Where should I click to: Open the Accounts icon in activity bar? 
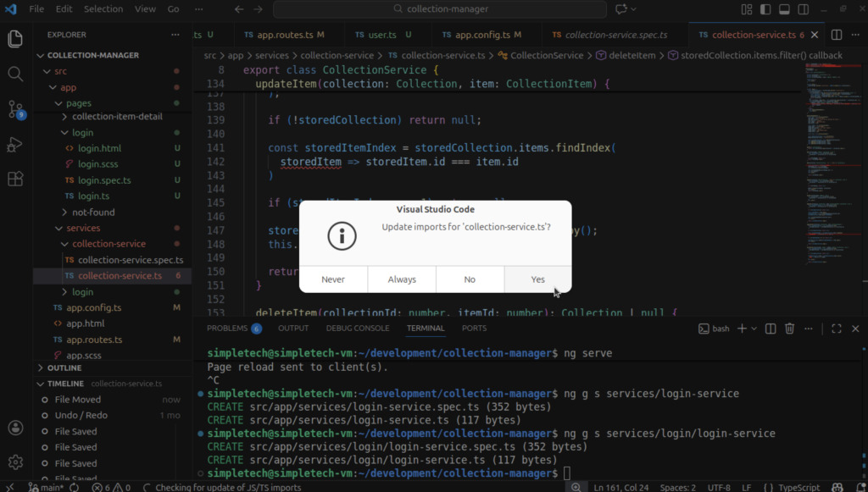pyautogui.click(x=15, y=428)
